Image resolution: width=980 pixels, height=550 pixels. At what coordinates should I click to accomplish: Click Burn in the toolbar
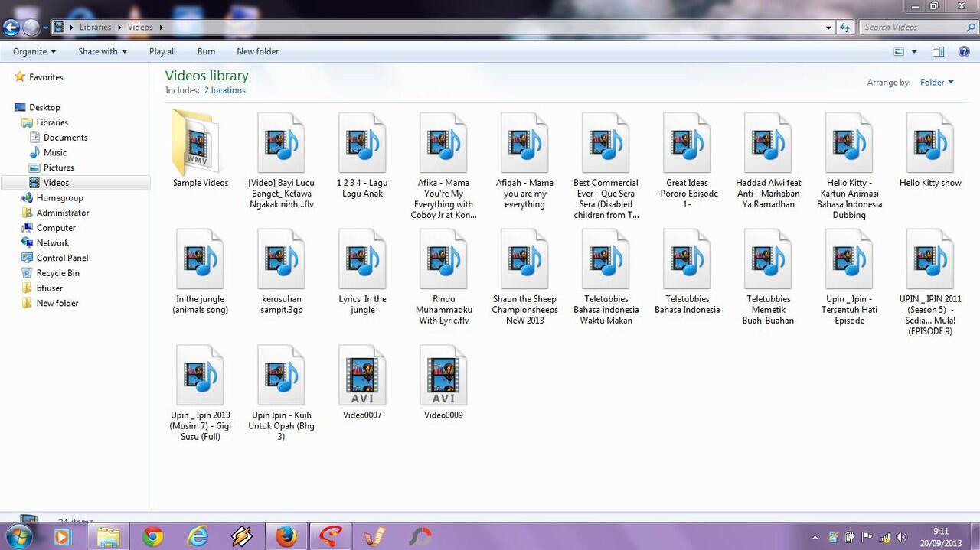(x=206, y=51)
